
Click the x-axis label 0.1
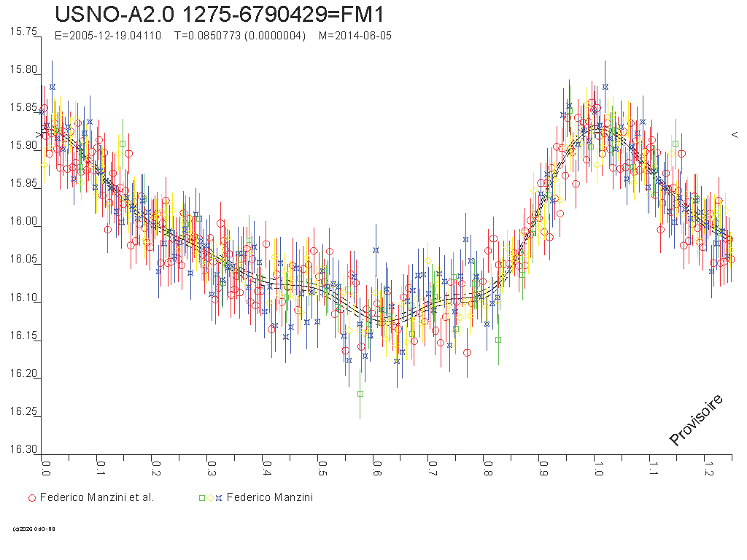[x=101, y=469]
